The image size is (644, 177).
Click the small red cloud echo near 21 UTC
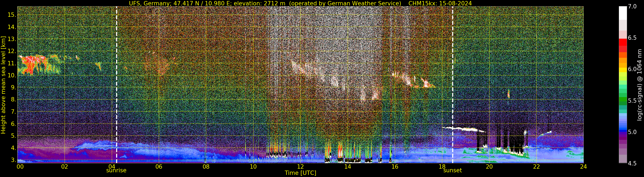[509, 94]
